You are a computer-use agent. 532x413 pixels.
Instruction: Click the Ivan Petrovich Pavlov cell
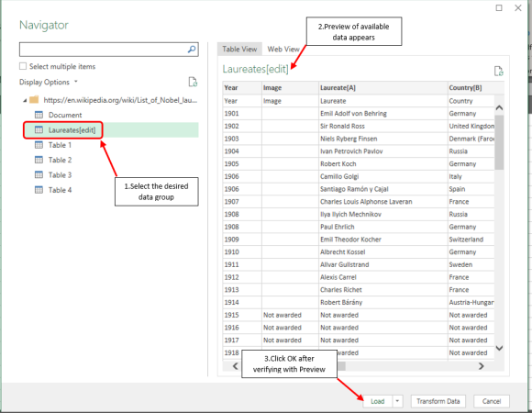(x=383, y=151)
